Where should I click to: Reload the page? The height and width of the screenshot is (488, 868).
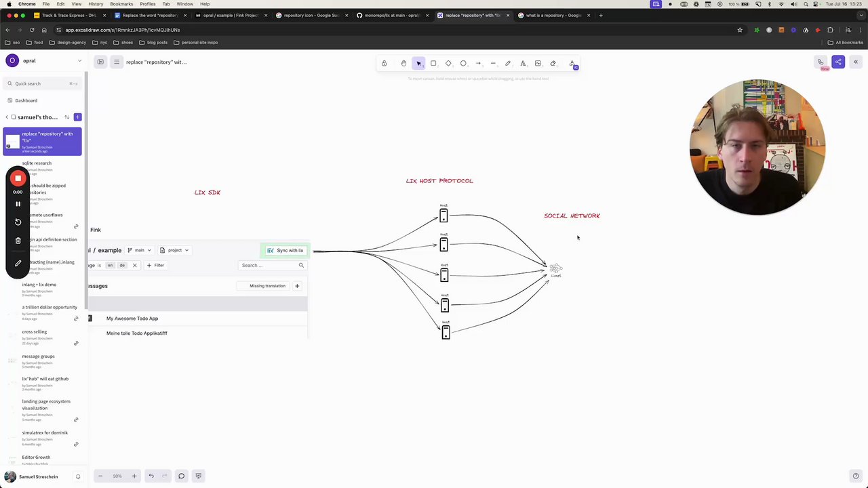coord(32,30)
